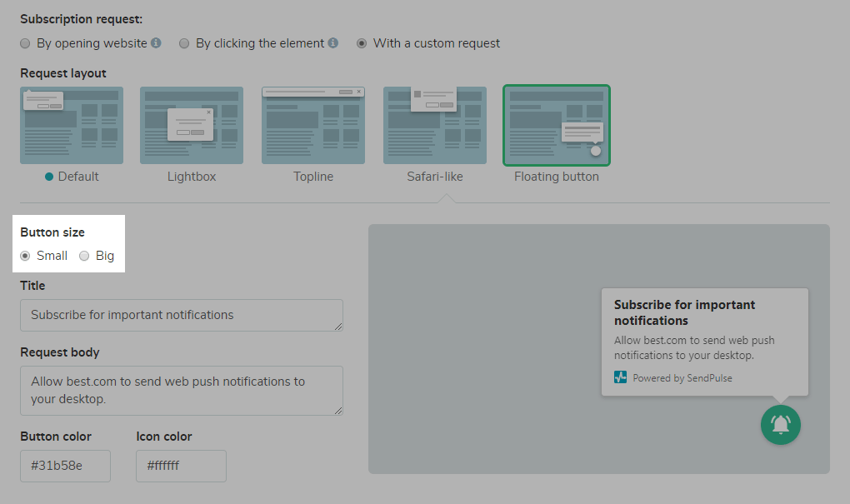This screenshot has width=850, height=504.
Task: Choose the Lightbox layout thumbnail
Action: pyautogui.click(x=192, y=125)
